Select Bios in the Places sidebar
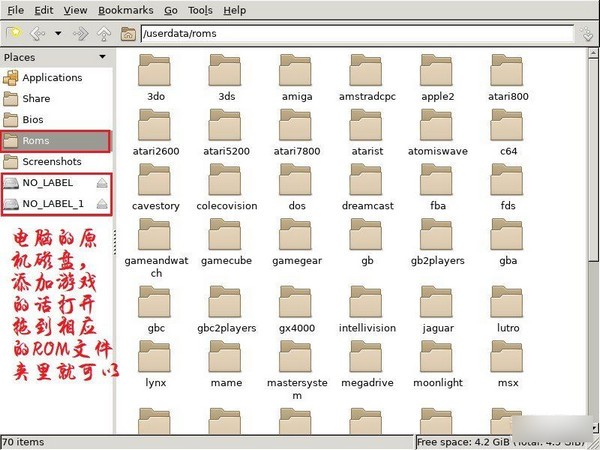 (34, 120)
